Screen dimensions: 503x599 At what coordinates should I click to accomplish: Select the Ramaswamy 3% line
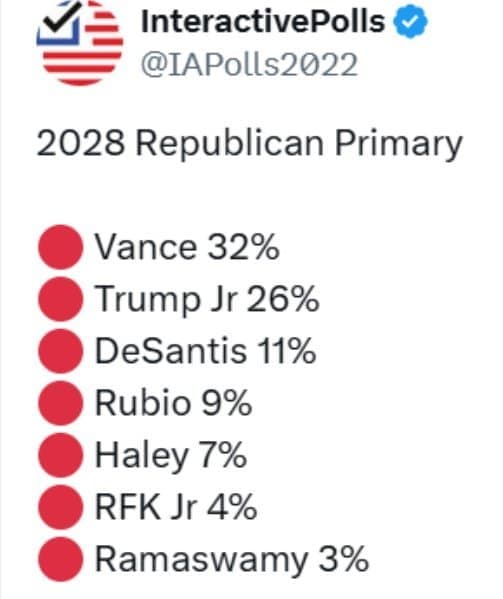point(232,560)
